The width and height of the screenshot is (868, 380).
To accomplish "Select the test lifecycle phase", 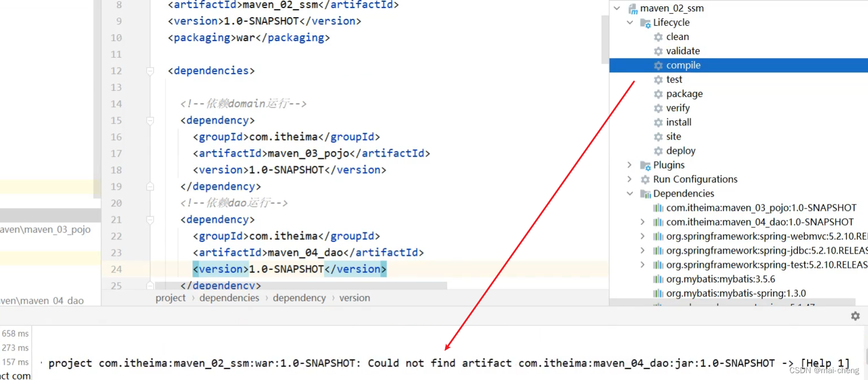I will 674,80.
